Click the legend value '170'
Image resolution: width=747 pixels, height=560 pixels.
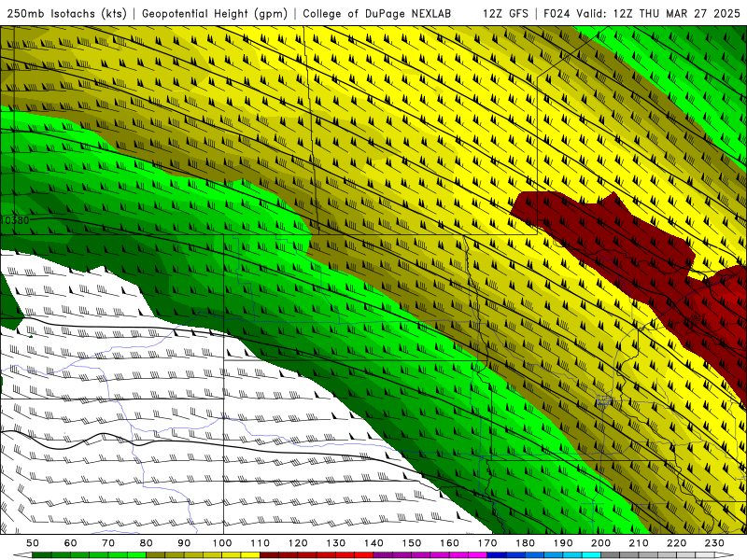coord(487,543)
